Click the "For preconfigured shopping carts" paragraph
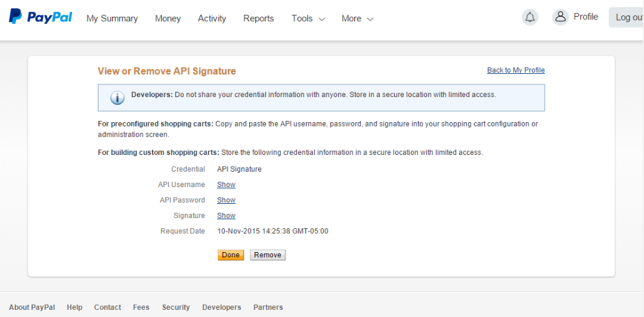 (318, 129)
